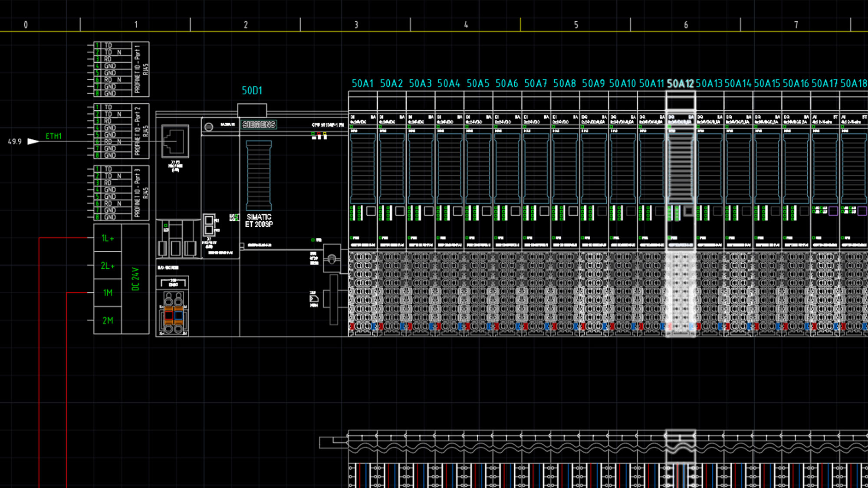Select the cyan vented module graphic above SIMATIC text
The image size is (868, 488).
pos(259,175)
